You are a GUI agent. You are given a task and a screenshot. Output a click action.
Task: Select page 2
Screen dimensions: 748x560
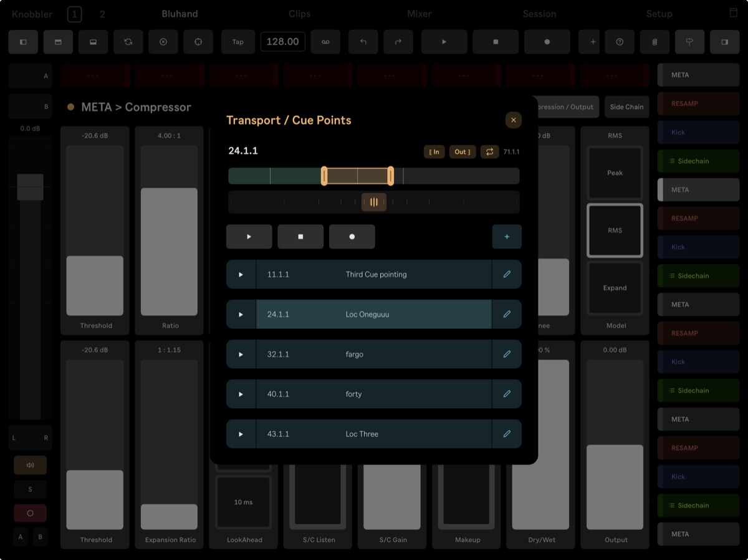102,14
